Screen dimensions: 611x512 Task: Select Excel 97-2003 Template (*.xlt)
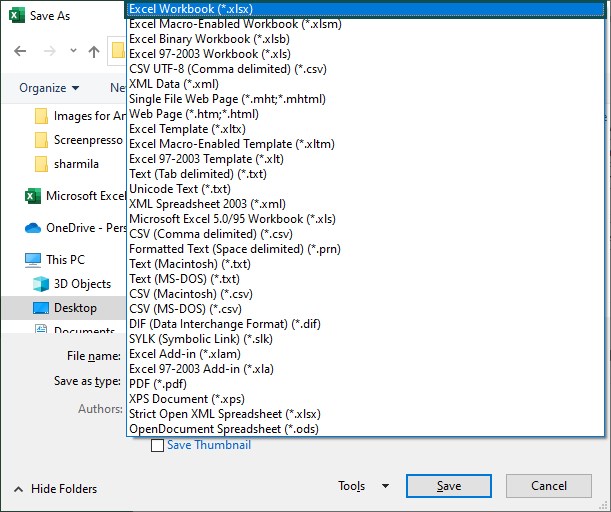pyautogui.click(x=365, y=159)
